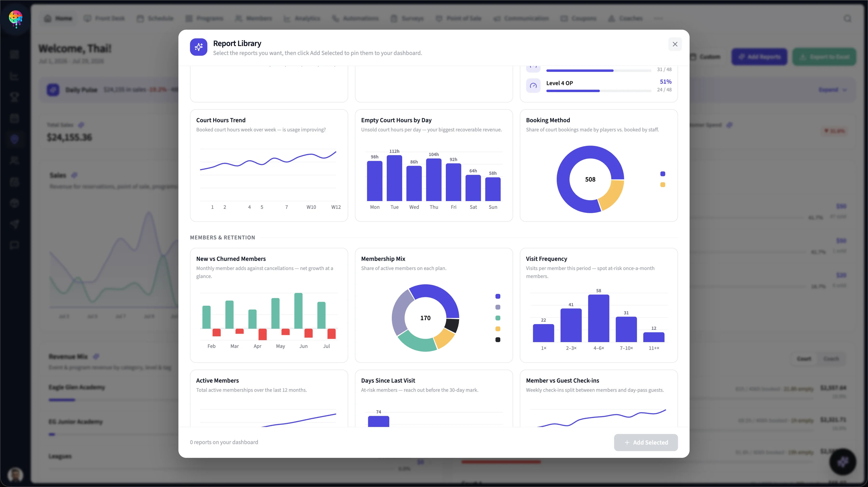Select the Court Hours Trend report card

(269, 165)
